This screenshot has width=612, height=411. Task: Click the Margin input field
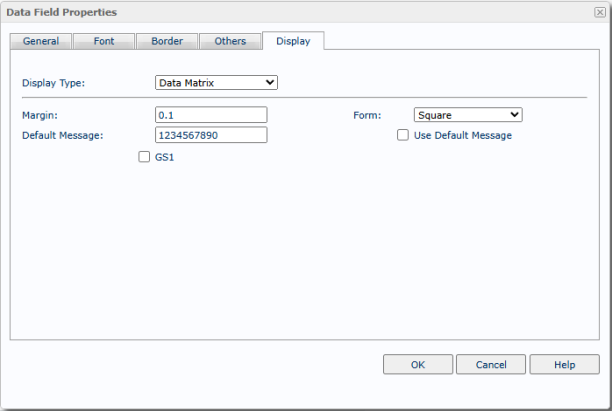[211, 115]
